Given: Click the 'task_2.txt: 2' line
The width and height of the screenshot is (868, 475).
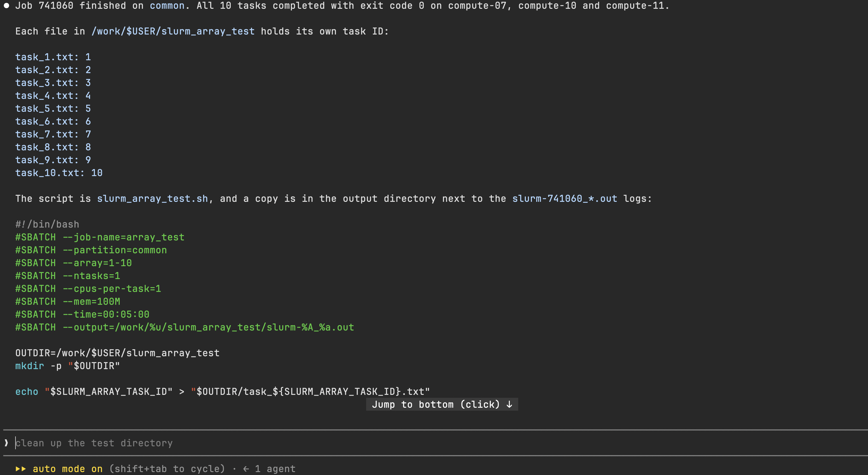Looking at the screenshot, I should pos(53,70).
